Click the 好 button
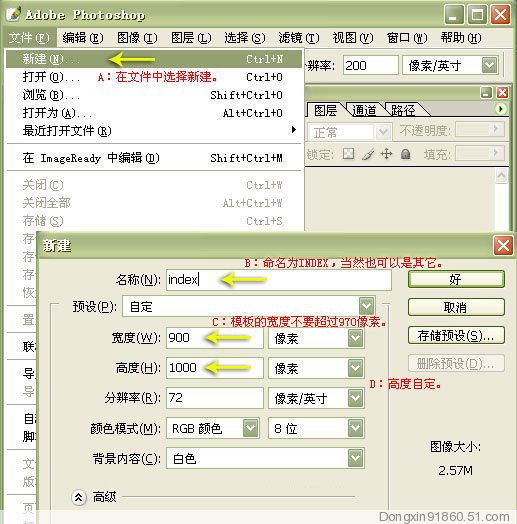 coord(456,279)
